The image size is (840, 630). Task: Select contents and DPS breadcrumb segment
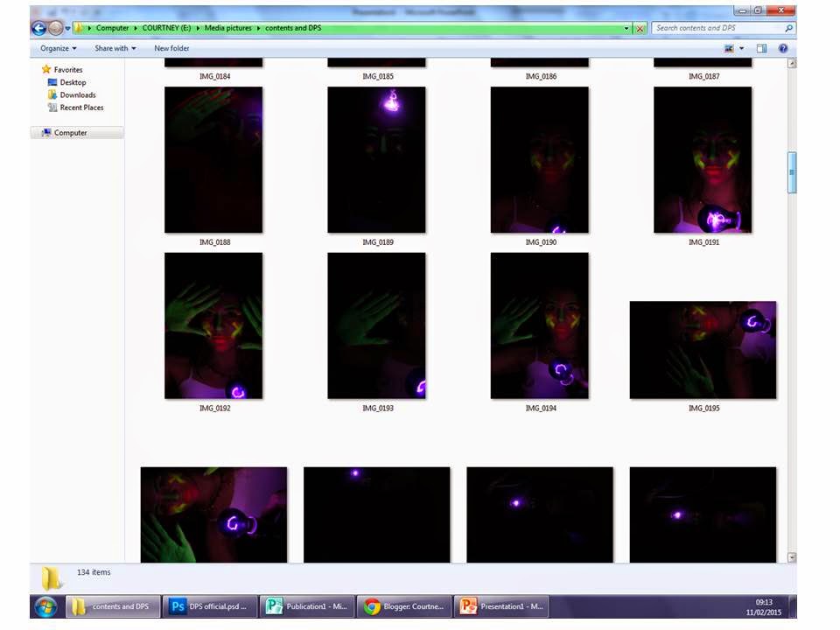pos(293,28)
